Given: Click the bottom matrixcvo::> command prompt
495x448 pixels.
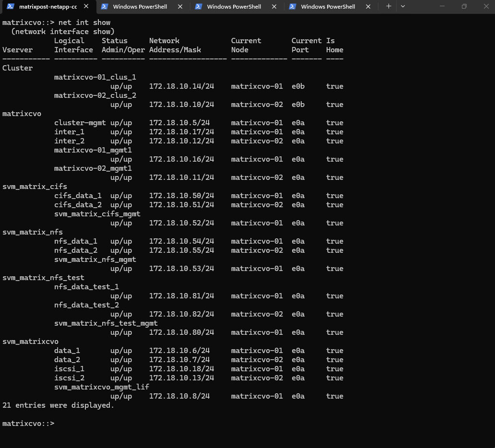Looking at the screenshot, I should (28, 424).
